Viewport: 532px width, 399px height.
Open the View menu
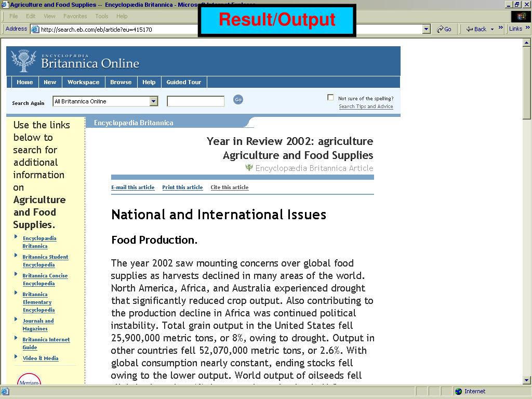[x=49, y=16]
